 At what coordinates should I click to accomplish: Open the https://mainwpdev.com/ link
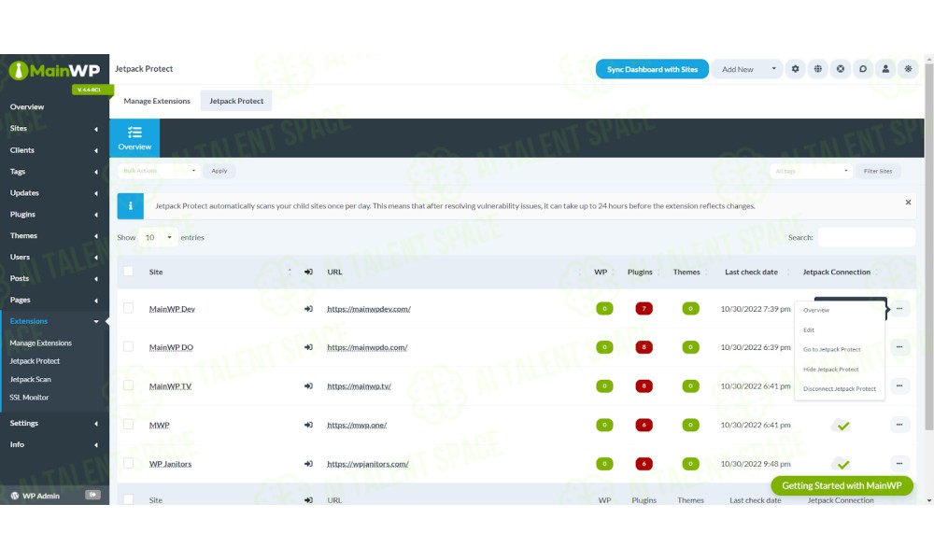coord(369,309)
